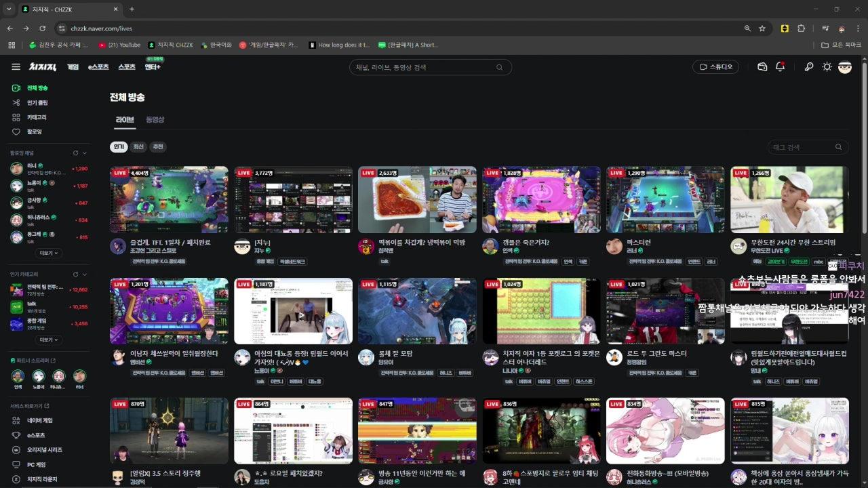This screenshot has width=868, height=488.
Task: Open the 엔터+ top menu
Action: click(x=153, y=67)
